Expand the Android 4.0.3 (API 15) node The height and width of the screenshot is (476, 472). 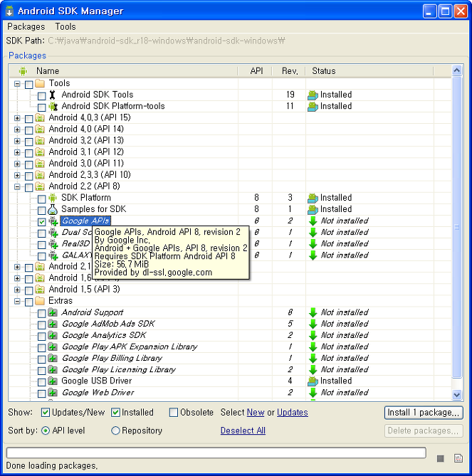pyautogui.click(x=17, y=118)
